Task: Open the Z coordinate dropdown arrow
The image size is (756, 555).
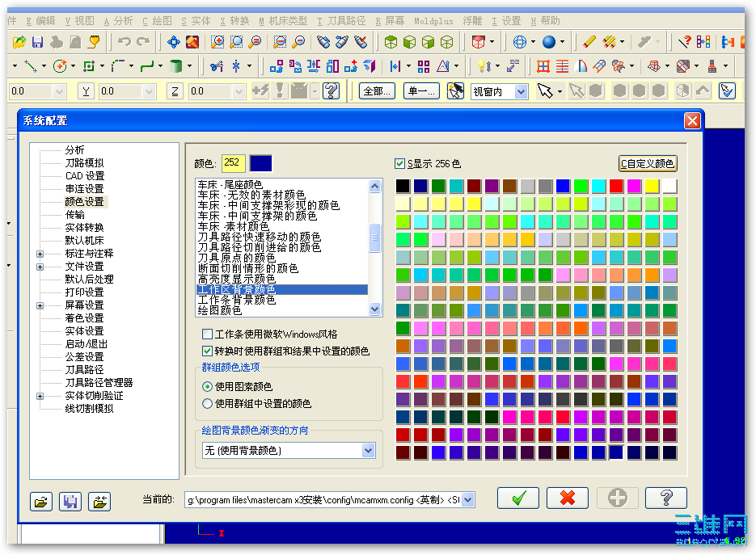Action: coord(239,91)
